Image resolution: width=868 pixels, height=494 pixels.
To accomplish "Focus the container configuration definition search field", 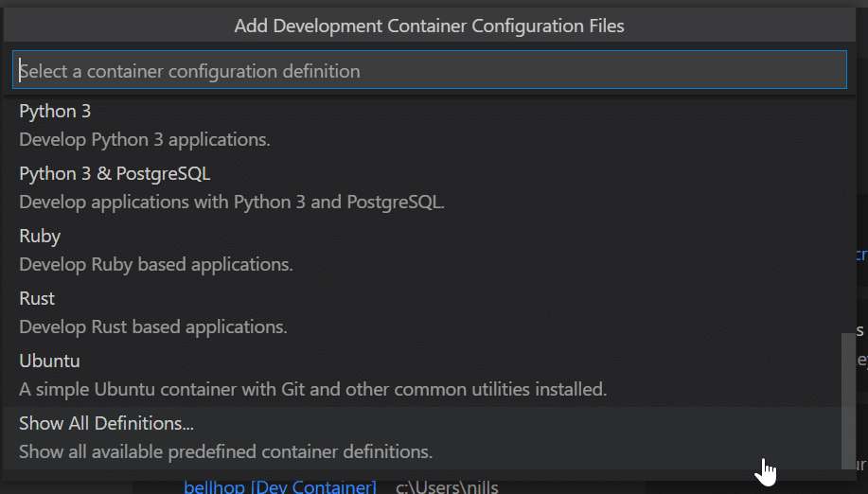I will 430,70.
